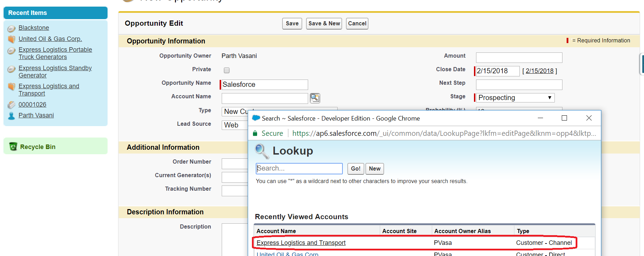This screenshot has width=644, height=256.
Task: Click the Salesforce cloud icon in popup title
Action: click(256, 118)
